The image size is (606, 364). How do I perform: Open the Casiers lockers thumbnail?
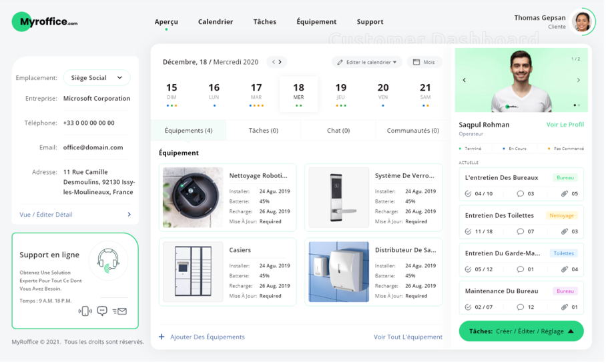coord(193,273)
